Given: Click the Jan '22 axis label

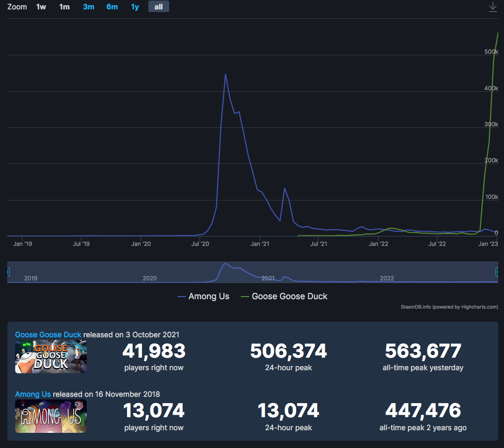Looking at the screenshot, I should pos(378,244).
